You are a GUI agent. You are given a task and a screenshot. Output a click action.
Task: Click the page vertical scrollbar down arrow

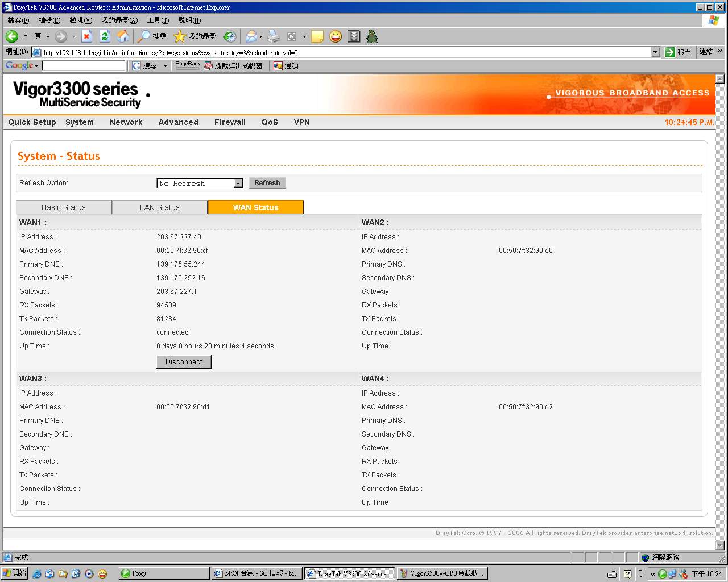point(720,545)
